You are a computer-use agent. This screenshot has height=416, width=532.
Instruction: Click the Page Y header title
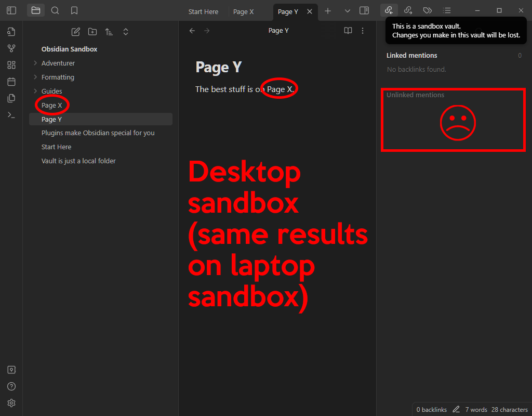point(278,31)
